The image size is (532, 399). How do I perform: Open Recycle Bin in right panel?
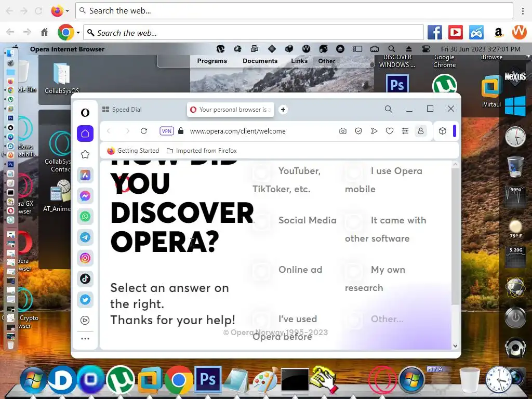[515, 166]
